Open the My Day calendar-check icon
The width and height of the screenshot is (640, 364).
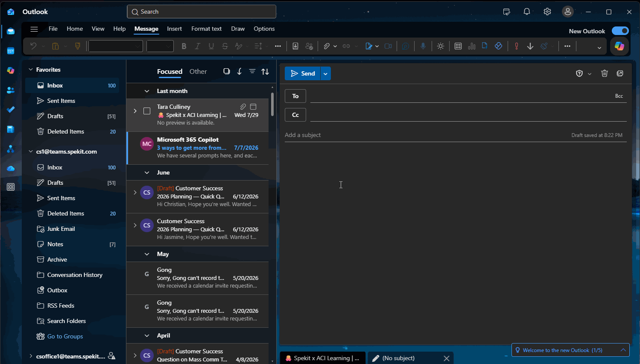pos(506,12)
